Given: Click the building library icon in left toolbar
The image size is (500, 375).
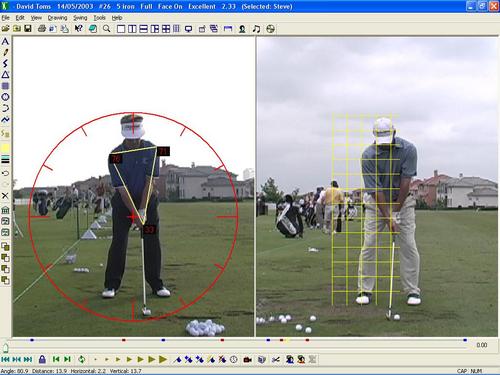Looking at the screenshot, I should [x=5, y=210].
